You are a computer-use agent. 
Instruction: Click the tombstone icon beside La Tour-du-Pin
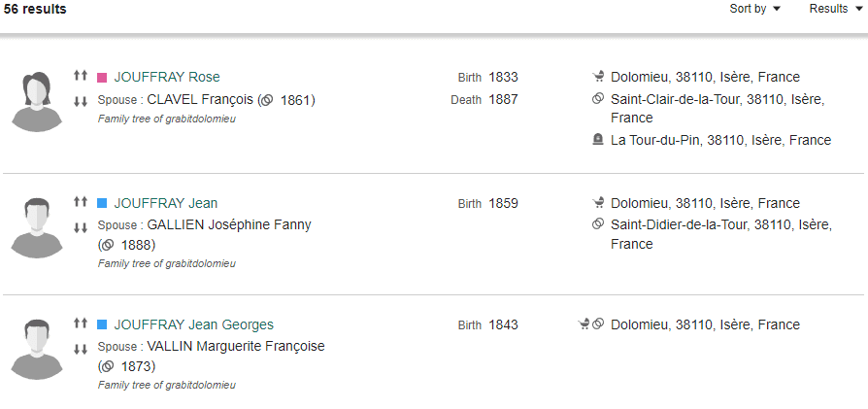pos(597,140)
